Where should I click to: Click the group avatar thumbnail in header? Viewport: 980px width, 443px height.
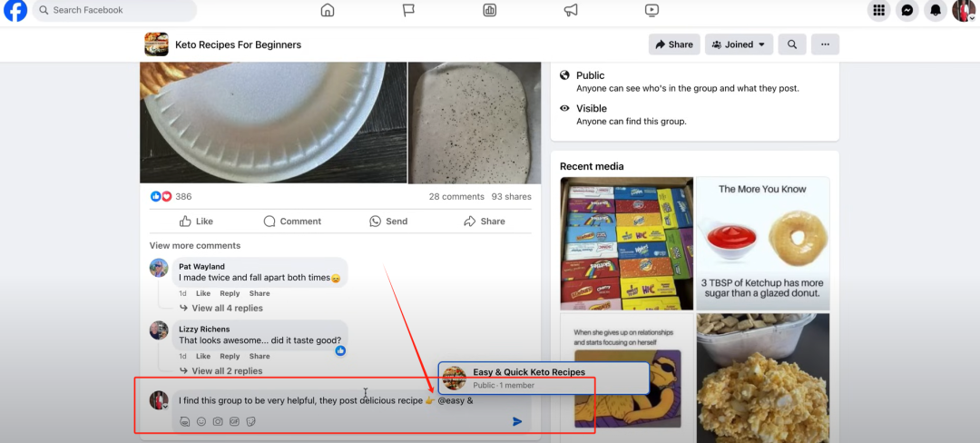pos(156,44)
